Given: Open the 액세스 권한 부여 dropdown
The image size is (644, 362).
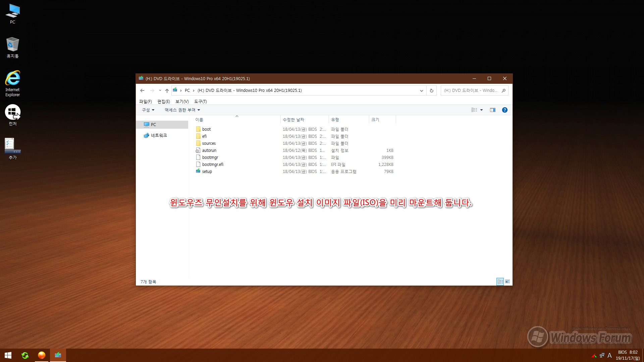Looking at the screenshot, I should 182,110.
